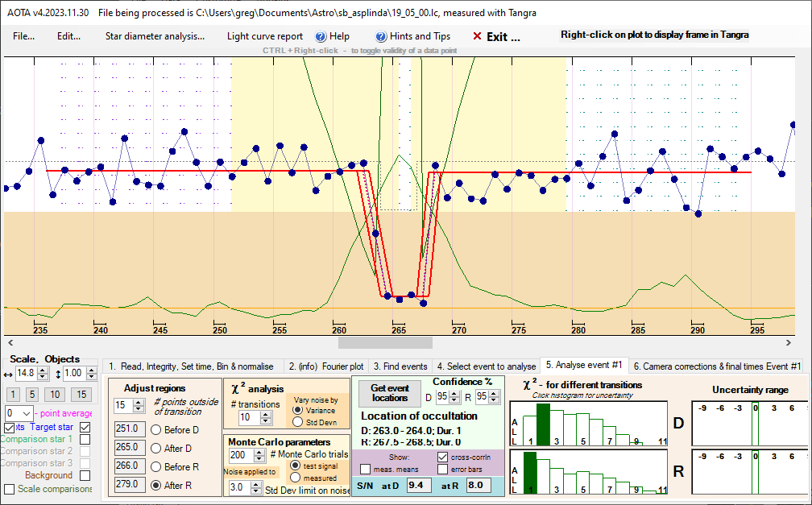The width and height of the screenshot is (812, 505).
Task: Select the Std Devn noise option
Action: 296,421
